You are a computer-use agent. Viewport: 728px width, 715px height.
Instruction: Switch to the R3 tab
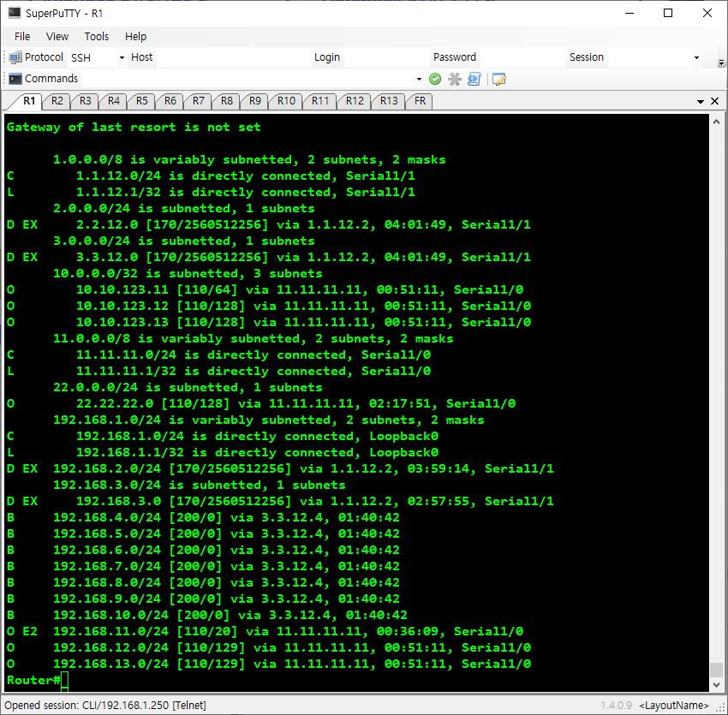[x=86, y=101]
